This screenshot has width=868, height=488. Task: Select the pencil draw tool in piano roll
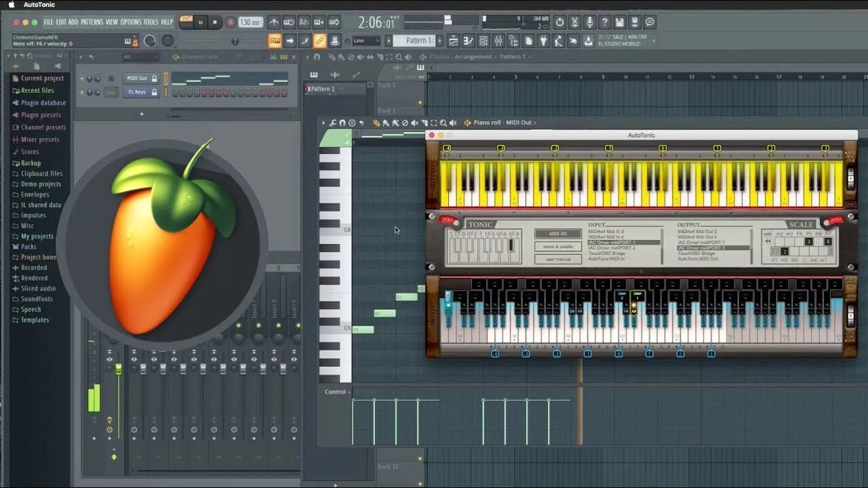pos(376,123)
